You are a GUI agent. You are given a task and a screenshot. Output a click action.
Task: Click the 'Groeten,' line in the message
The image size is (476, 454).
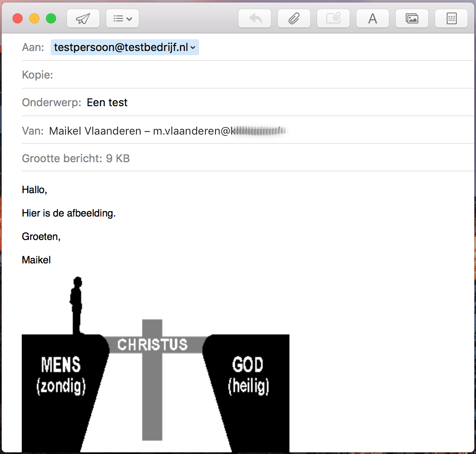point(41,237)
